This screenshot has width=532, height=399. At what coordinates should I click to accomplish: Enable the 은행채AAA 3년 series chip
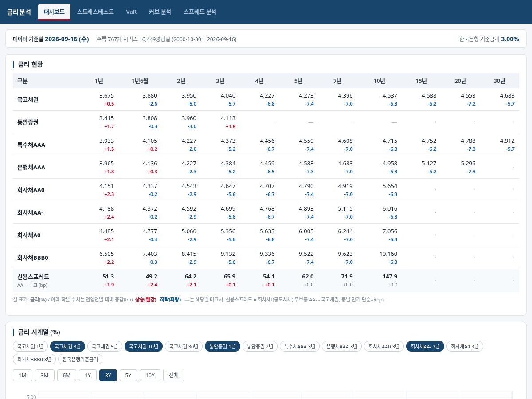pyautogui.click(x=342, y=346)
